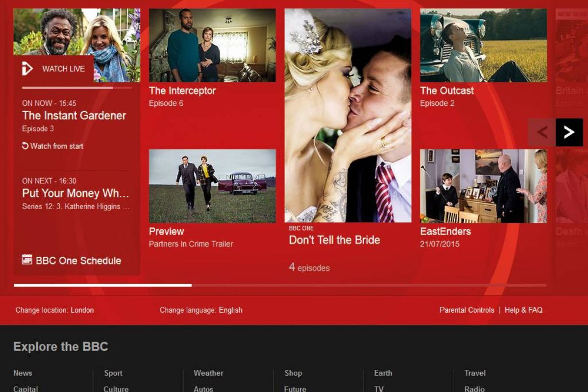Go to Sport in the footer

pos(113,373)
